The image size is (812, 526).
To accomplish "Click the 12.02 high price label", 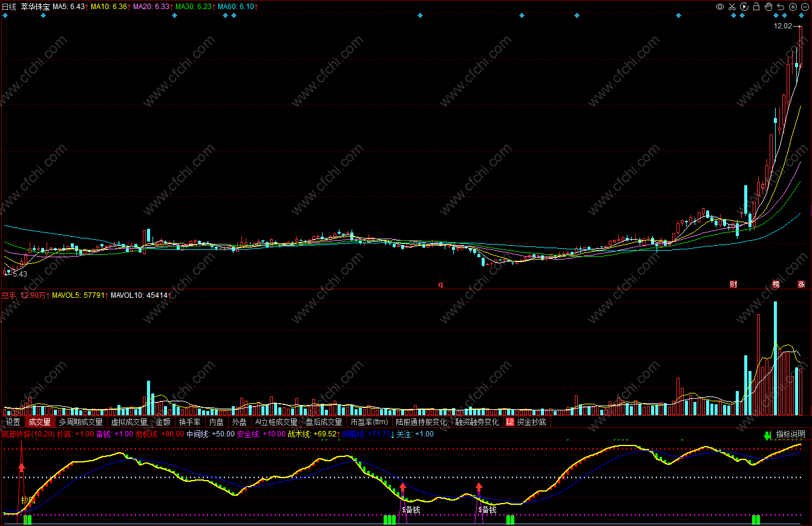I will coord(782,26).
